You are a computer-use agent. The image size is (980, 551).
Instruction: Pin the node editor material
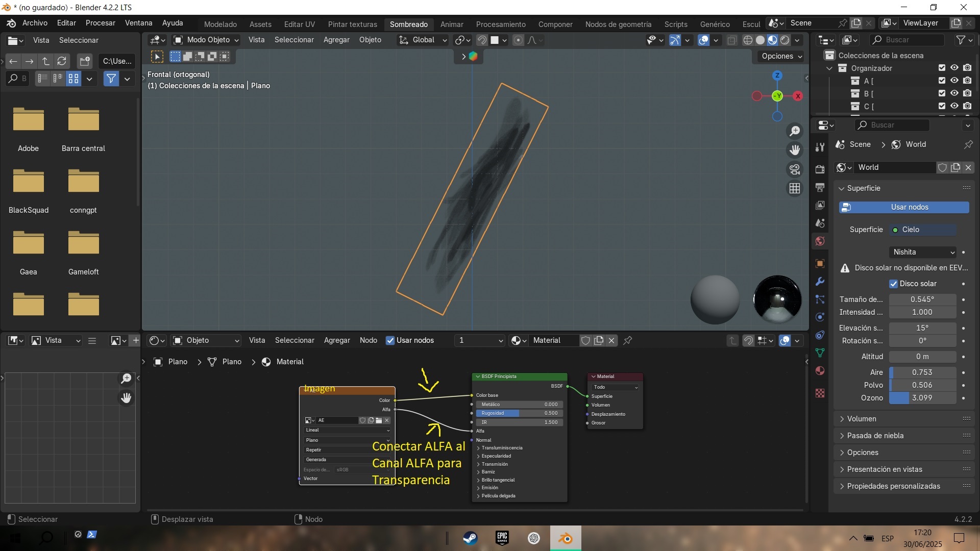[628, 340]
